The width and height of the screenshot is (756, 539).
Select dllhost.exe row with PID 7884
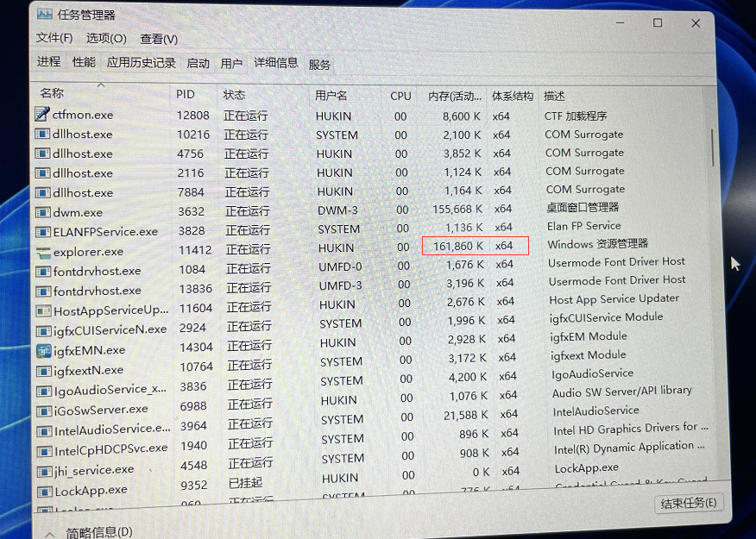coord(370,191)
